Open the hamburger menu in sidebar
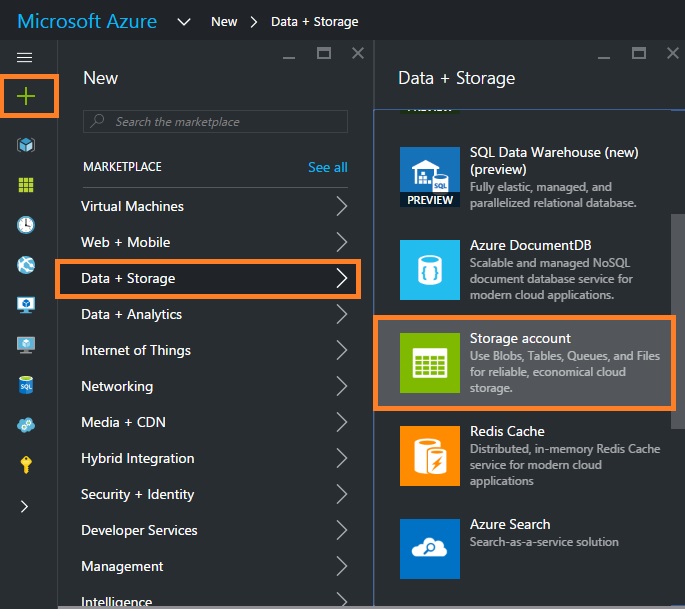685x609 pixels. tap(25, 58)
